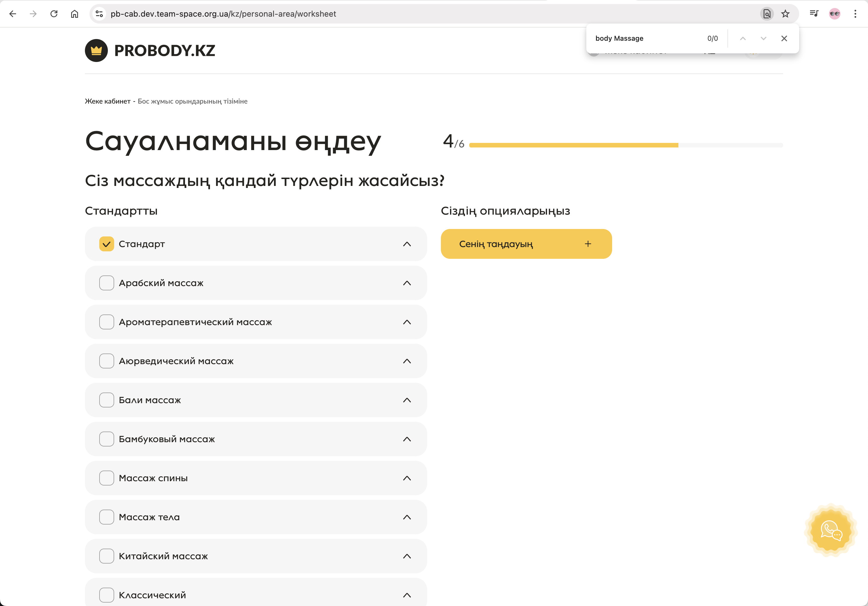Screen dimensions: 868x606
Task: Tick the Массаж спины checkbox
Action: 107,478
